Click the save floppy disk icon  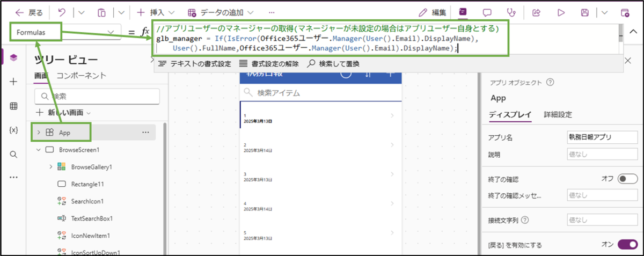pos(586,12)
